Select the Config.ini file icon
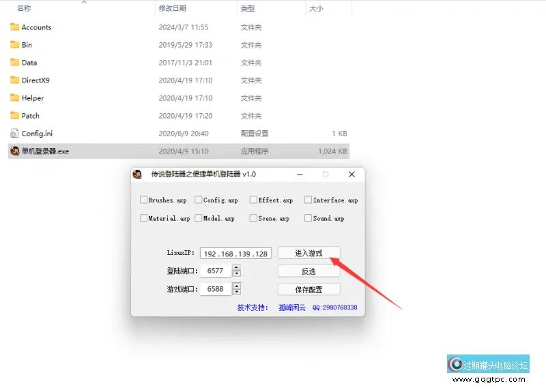The height and width of the screenshot is (392, 546). tap(14, 133)
